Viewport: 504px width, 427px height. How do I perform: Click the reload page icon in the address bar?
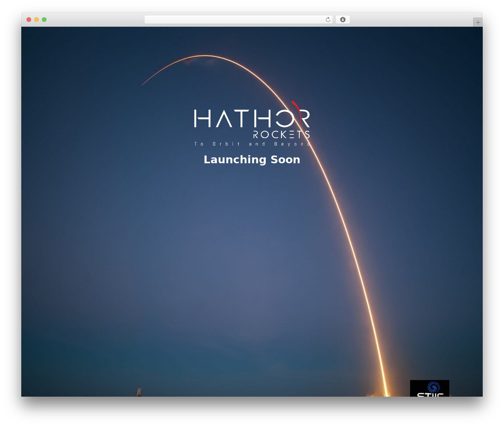click(x=328, y=20)
